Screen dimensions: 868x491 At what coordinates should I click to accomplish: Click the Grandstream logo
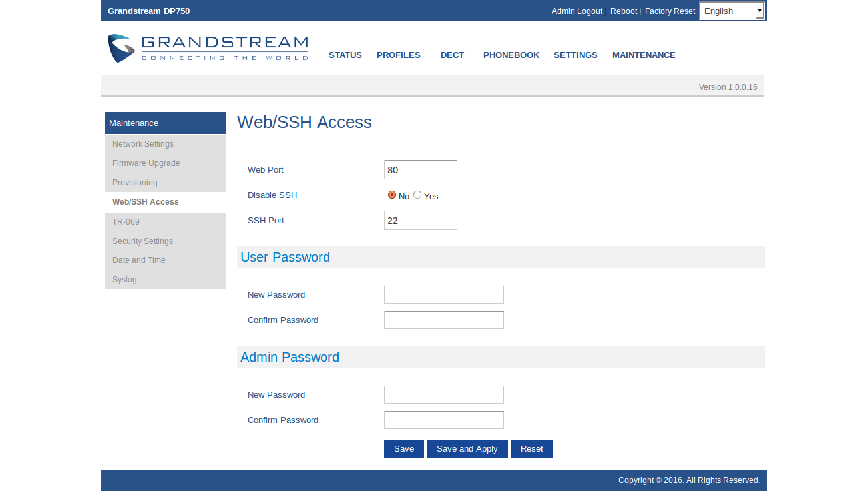(208, 49)
